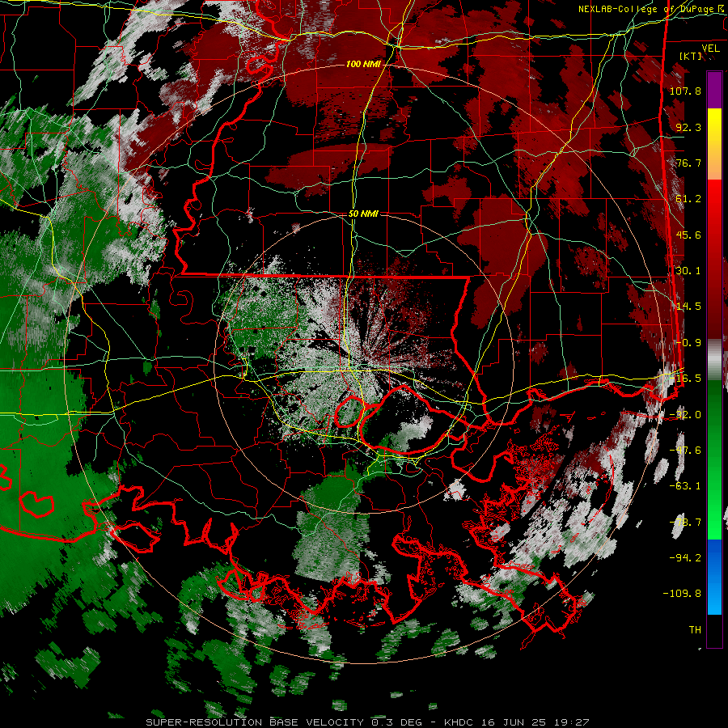Select the -47.6 scale value

click(685, 451)
